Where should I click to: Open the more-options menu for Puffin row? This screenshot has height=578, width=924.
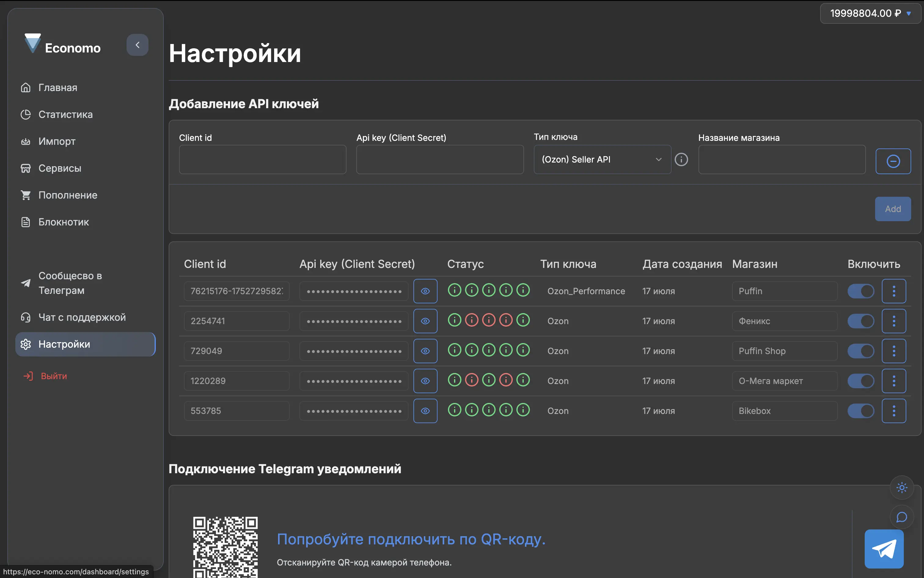894,291
